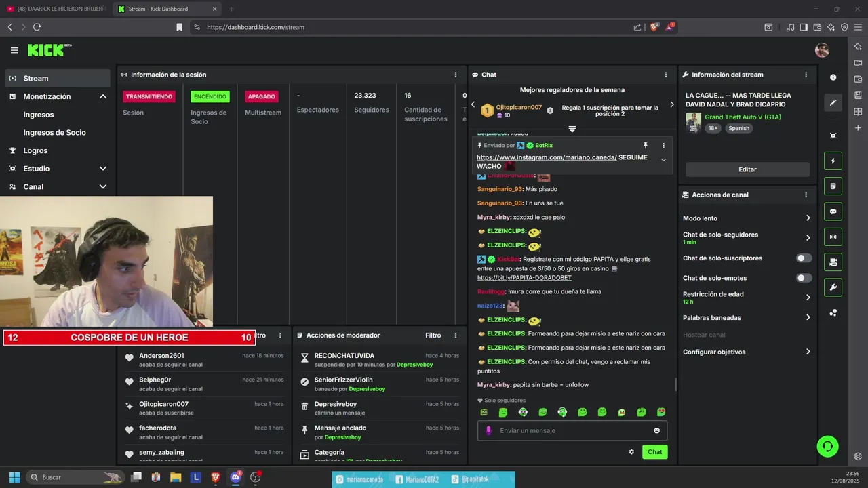
Task: Toggle the notes document panel icon
Action: coord(833,186)
